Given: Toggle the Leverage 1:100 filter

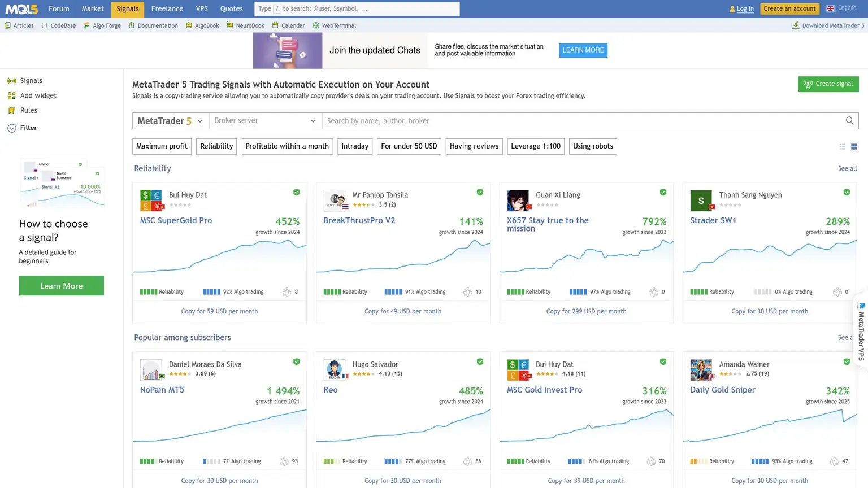Looking at the screenshot, I should point(536,146).
